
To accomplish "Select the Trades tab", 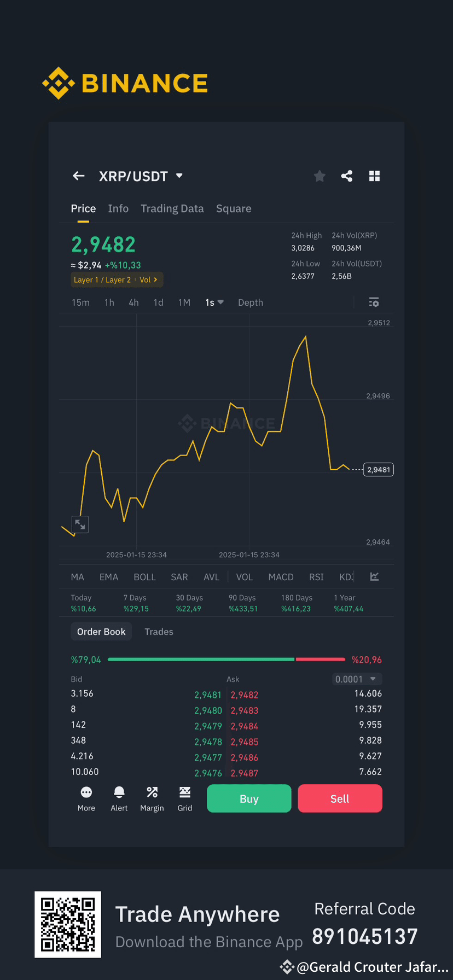I will point(159,632).
